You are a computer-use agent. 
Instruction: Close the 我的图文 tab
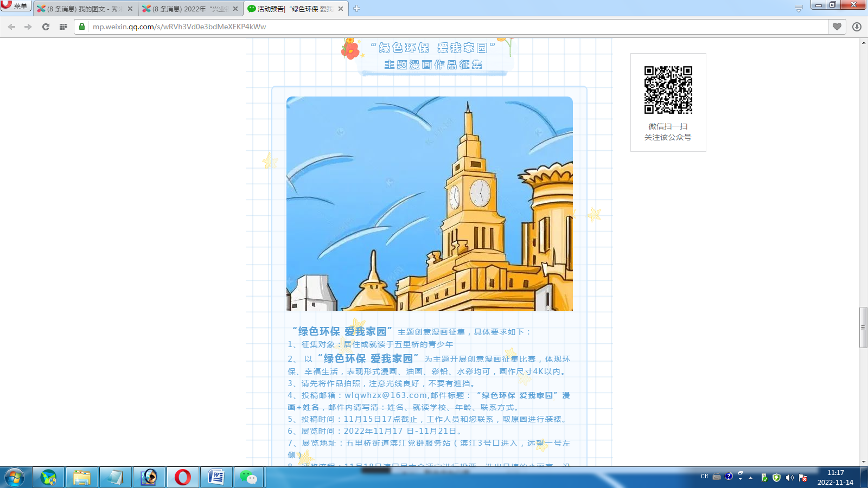[130, 9]
